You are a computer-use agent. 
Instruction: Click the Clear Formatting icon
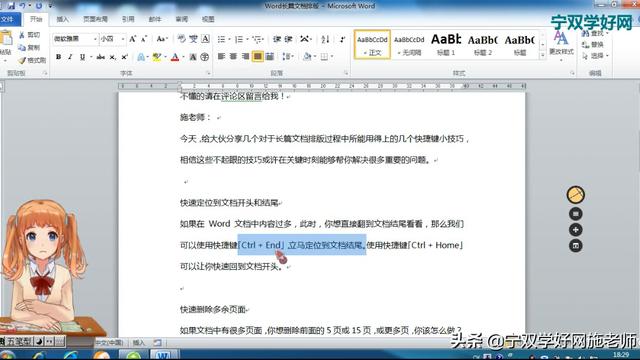click(182, 39)
